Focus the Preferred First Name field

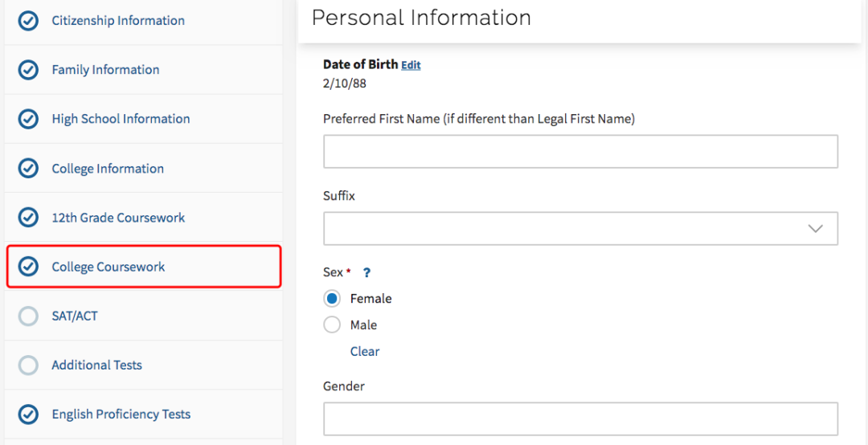(581, 152)
